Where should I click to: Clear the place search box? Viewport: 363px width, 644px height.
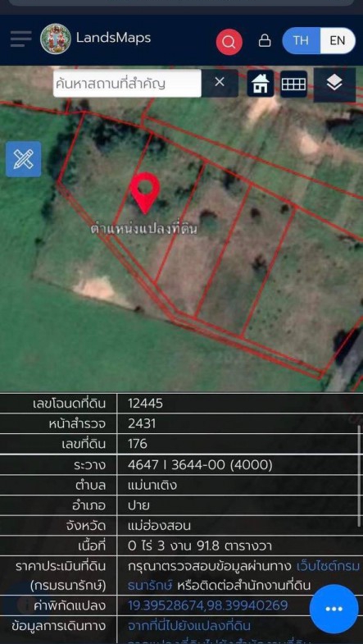[x=220, y=83]
